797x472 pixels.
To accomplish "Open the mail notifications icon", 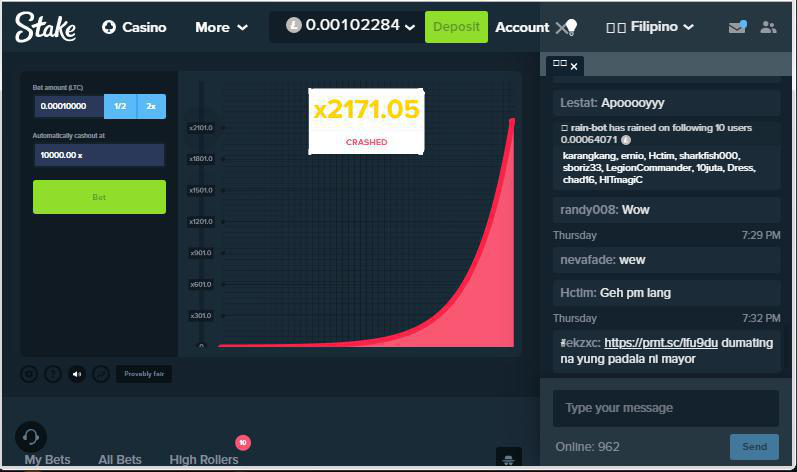I will tap(737, 27).
